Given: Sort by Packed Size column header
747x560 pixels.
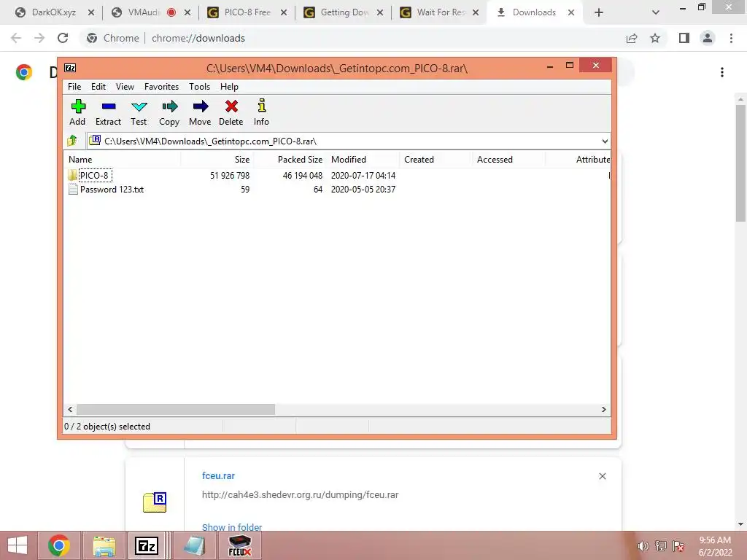Looking at the screenshot, I should click(289, 160).
